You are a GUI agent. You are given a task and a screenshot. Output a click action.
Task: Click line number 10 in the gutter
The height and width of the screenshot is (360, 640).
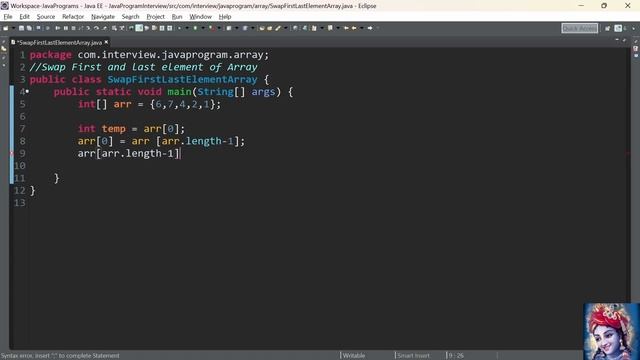20,166
